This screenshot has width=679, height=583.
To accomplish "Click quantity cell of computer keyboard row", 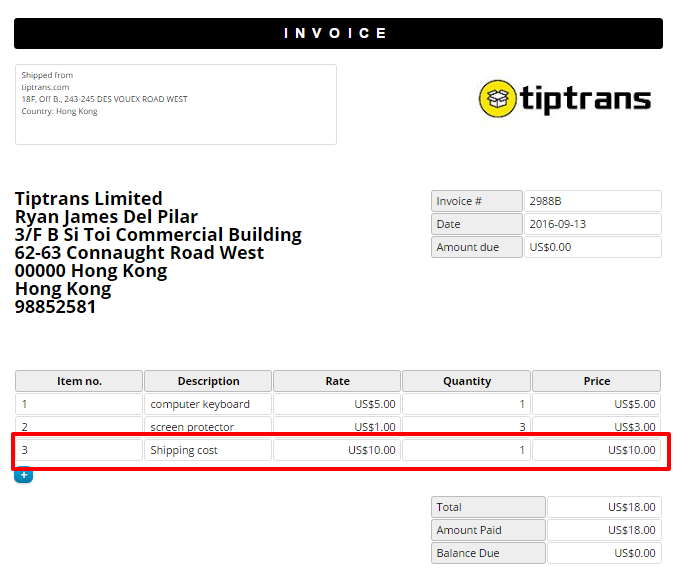I will (466, 404).
